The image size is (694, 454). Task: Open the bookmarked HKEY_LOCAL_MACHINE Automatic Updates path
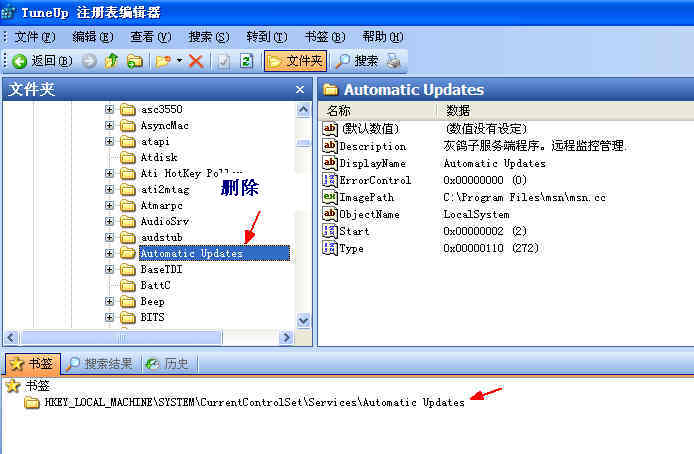coord(254,402)
